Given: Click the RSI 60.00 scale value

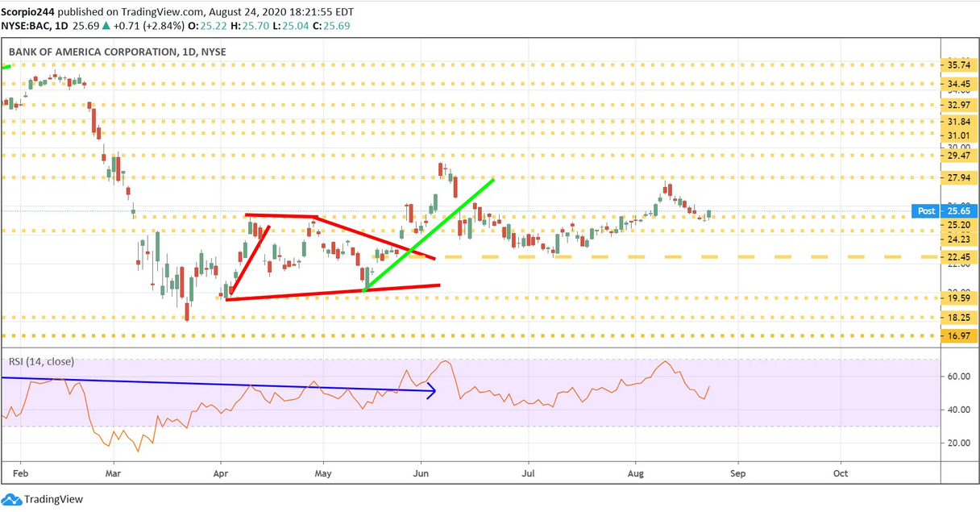Looking at the screenshot, I should click(958, 377).
